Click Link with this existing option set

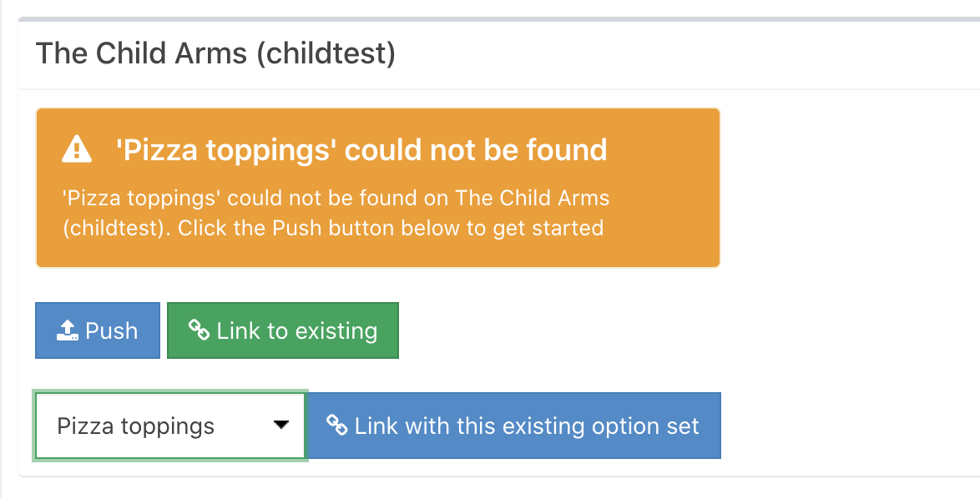526,426
